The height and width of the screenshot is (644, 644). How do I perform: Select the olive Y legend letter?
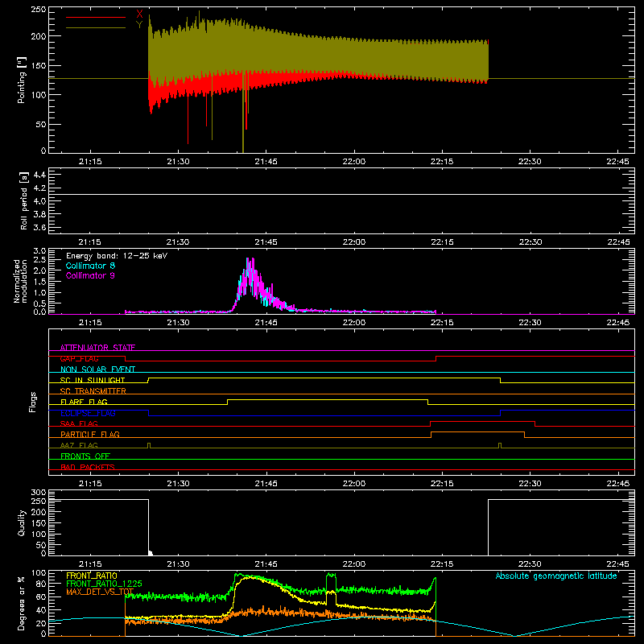click(x=139, y=25)
